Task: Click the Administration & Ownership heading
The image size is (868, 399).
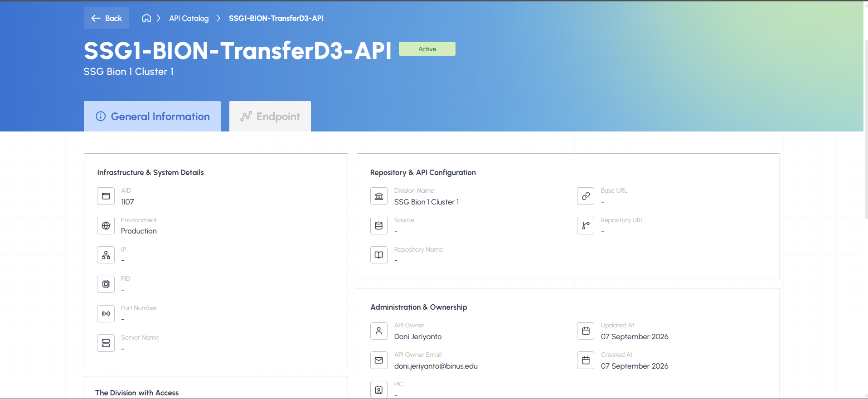Action: click(419, 307)
